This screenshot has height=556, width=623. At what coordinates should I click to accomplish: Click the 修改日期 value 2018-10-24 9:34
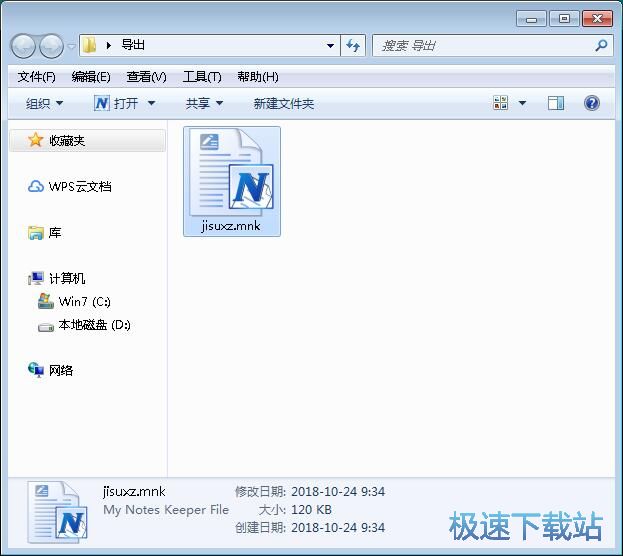coord(338,492)
